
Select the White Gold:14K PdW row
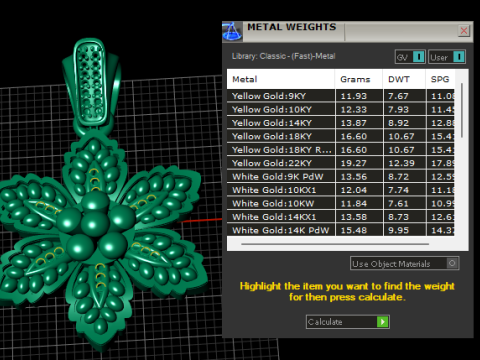click(341, 230)
